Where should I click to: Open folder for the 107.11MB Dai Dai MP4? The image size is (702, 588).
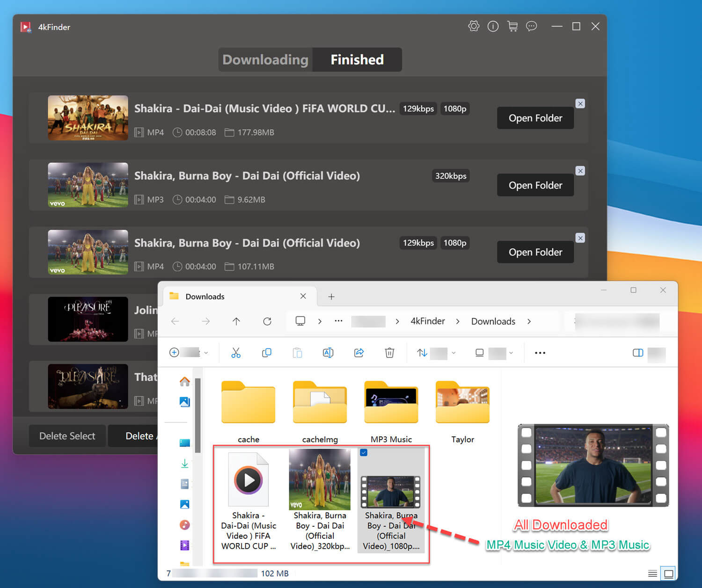(x=535, y=252)
